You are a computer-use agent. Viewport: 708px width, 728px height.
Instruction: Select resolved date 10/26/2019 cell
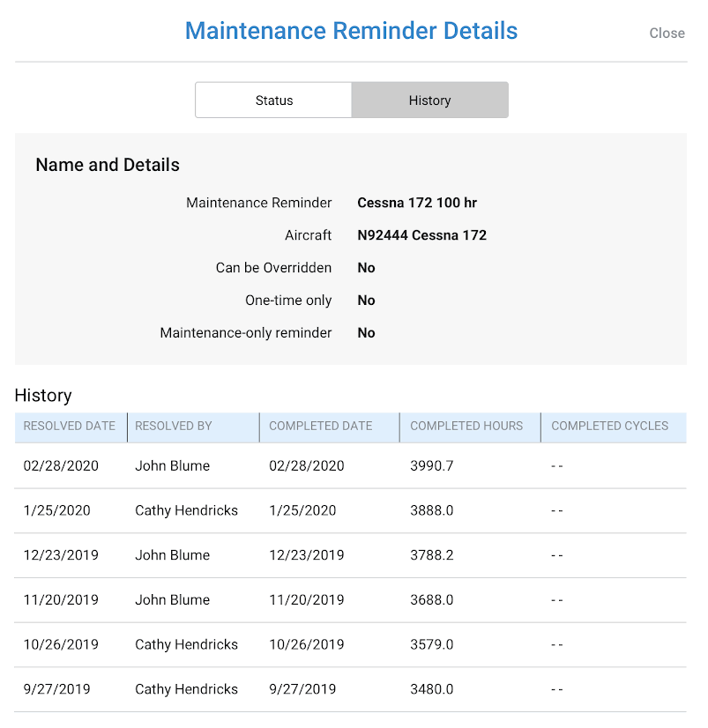click(x=61, y=644)
